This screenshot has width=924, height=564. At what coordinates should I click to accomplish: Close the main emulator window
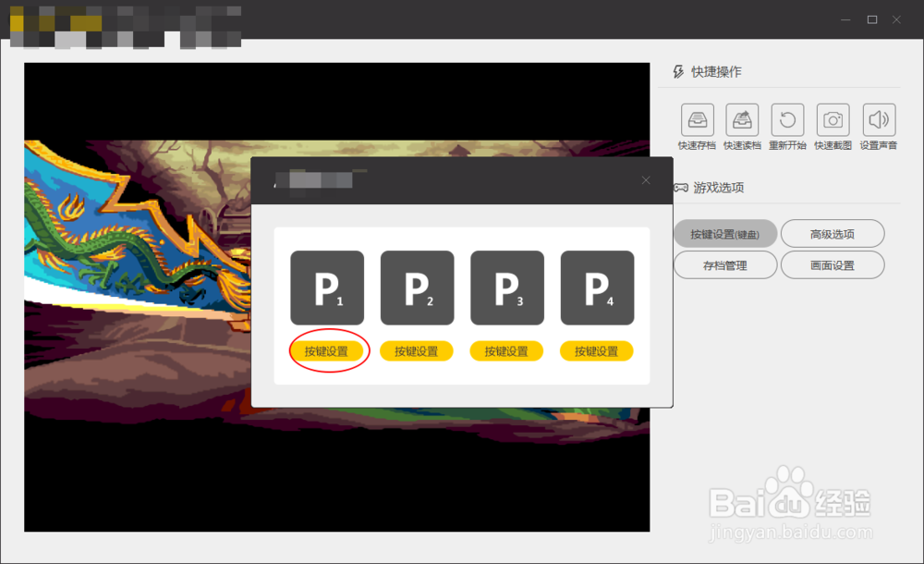(x=897, y=19)
